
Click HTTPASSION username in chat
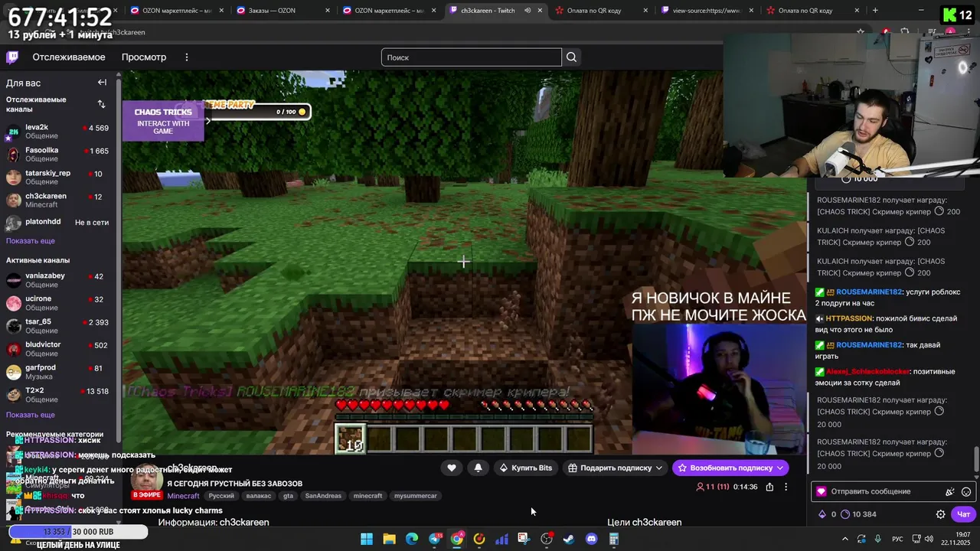coord(849,318)
